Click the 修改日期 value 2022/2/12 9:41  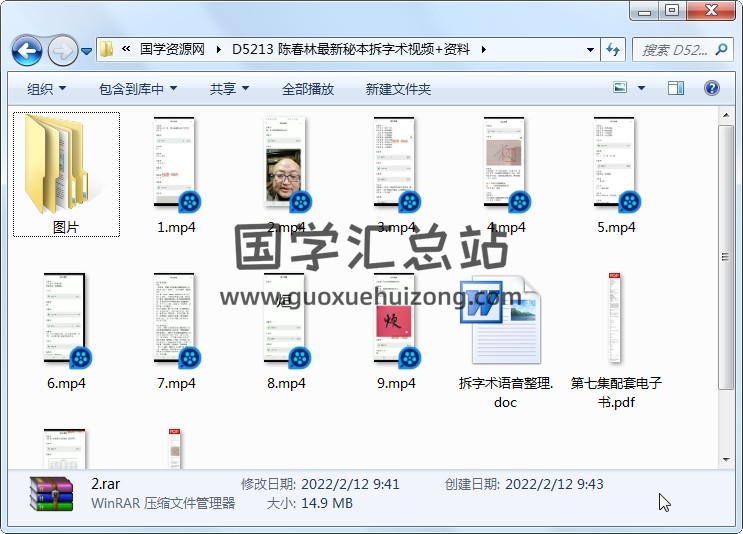[350, 484]
